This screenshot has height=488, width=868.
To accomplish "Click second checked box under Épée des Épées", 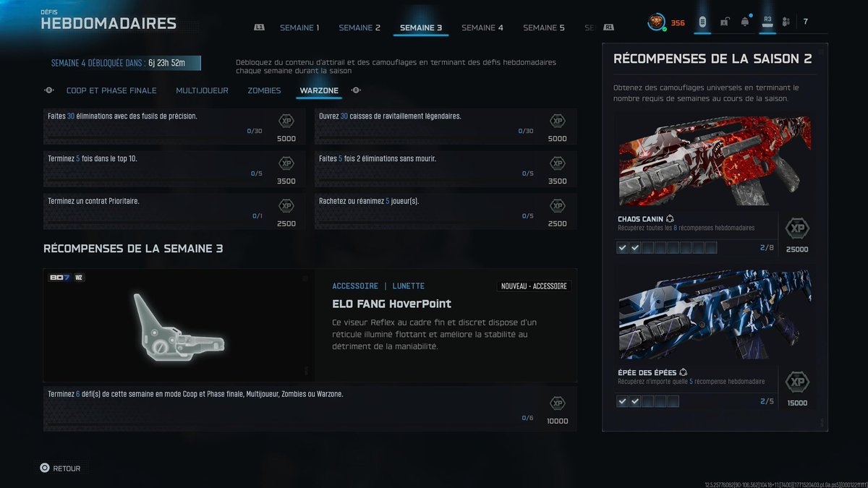I will pyautogui.click(x=635, y=401).
